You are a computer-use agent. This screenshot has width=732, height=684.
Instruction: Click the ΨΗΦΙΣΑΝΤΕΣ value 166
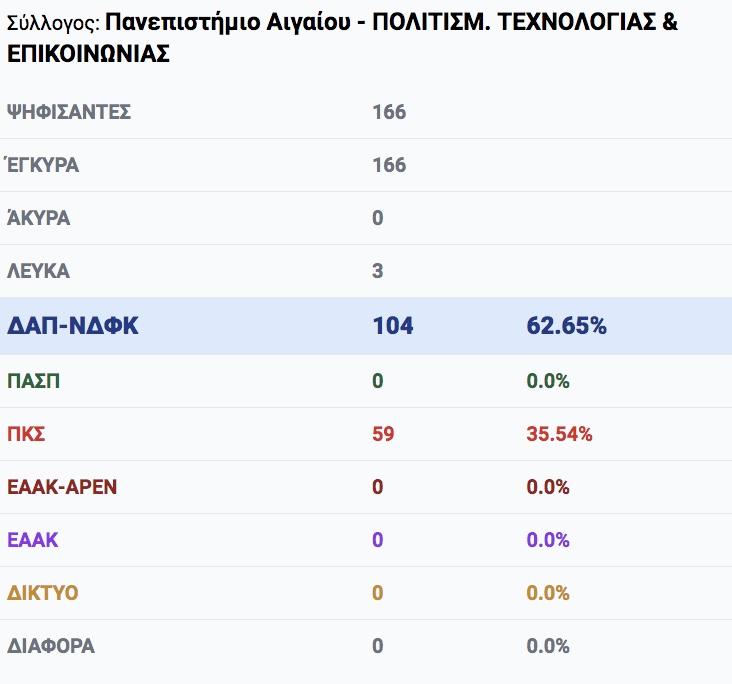pos(389,112)
